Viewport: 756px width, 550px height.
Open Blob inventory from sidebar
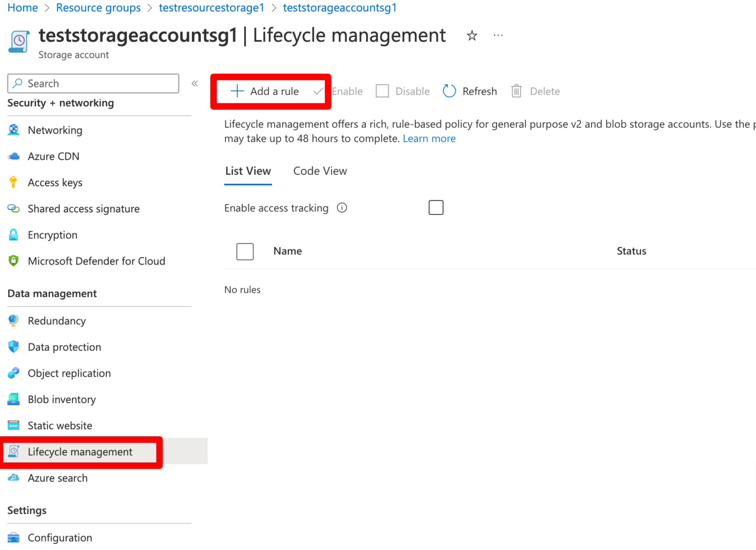61,400
